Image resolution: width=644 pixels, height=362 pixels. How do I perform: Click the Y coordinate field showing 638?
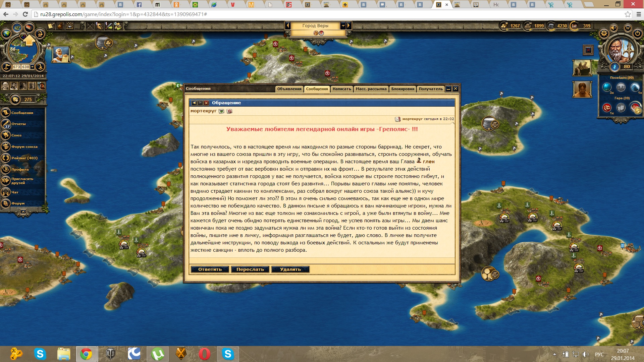point(26,67)
